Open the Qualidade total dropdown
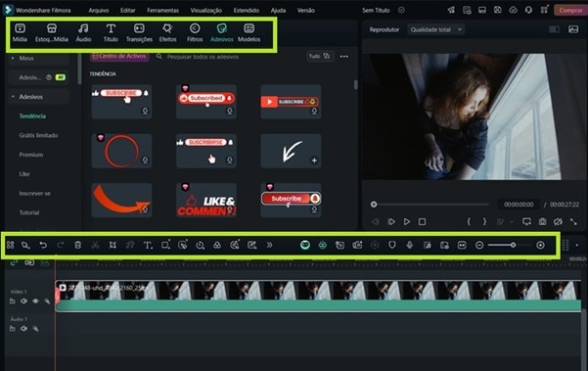This screenshot has height=371, width=588. coord(435,29)
